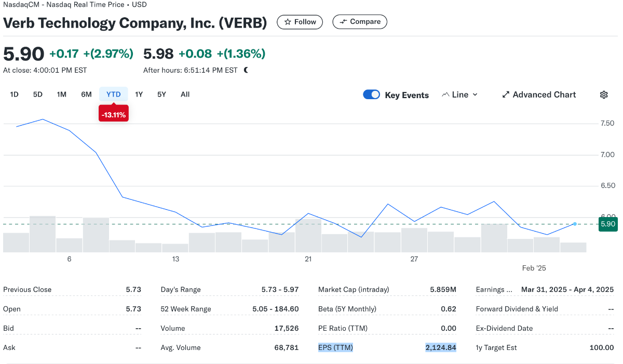This screenshot has width=623, height=364.
Task: Click the latest data point on chart line
Action: pyautogui.click(x=575, y=224)
